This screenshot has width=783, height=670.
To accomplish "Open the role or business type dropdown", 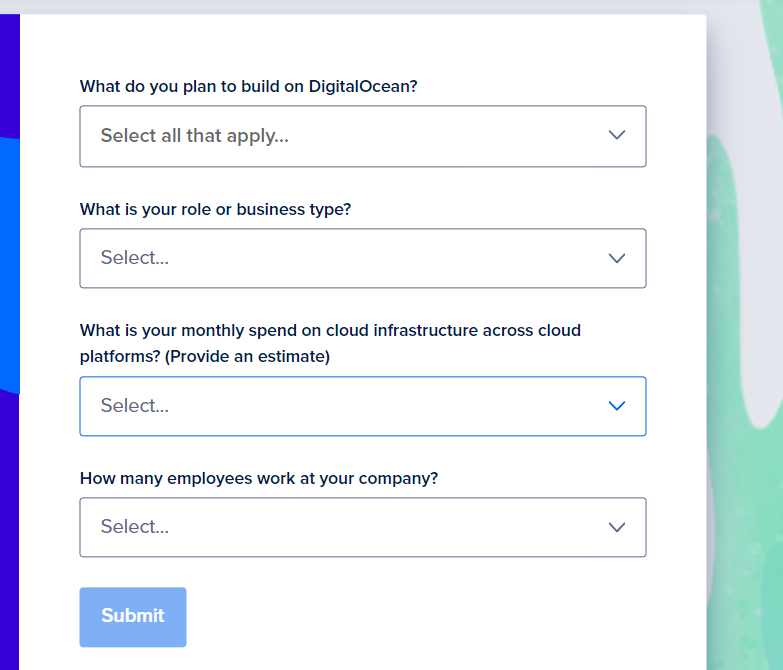I will pyautogui.click(x=362, y=258).
